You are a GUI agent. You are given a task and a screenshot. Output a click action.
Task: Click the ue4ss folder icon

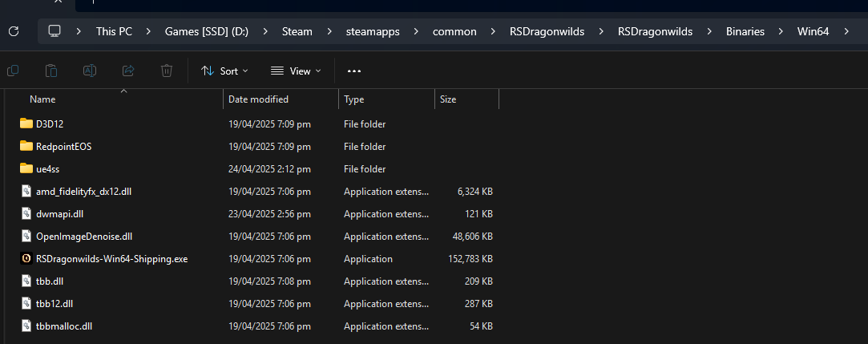point(26,168)
